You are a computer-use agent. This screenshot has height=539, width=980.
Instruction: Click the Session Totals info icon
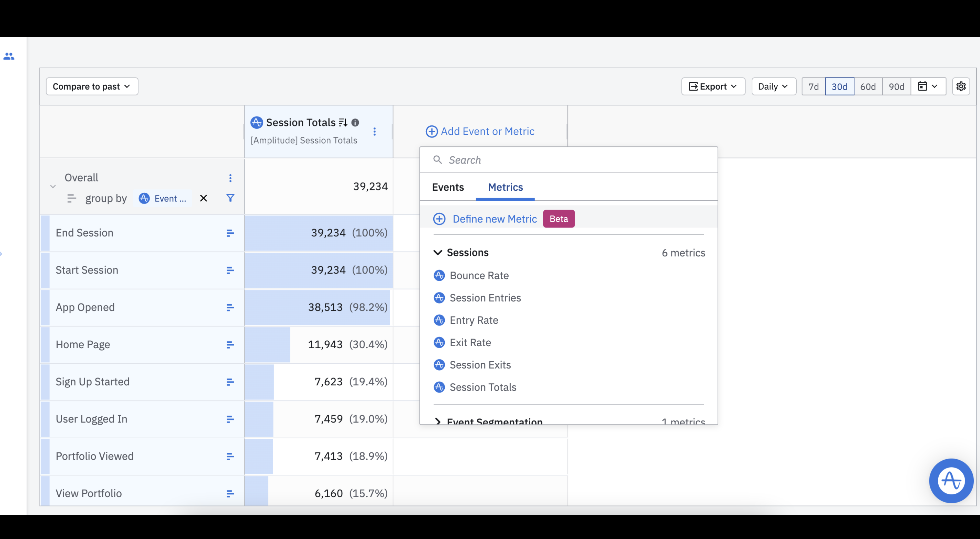point(355,122)
